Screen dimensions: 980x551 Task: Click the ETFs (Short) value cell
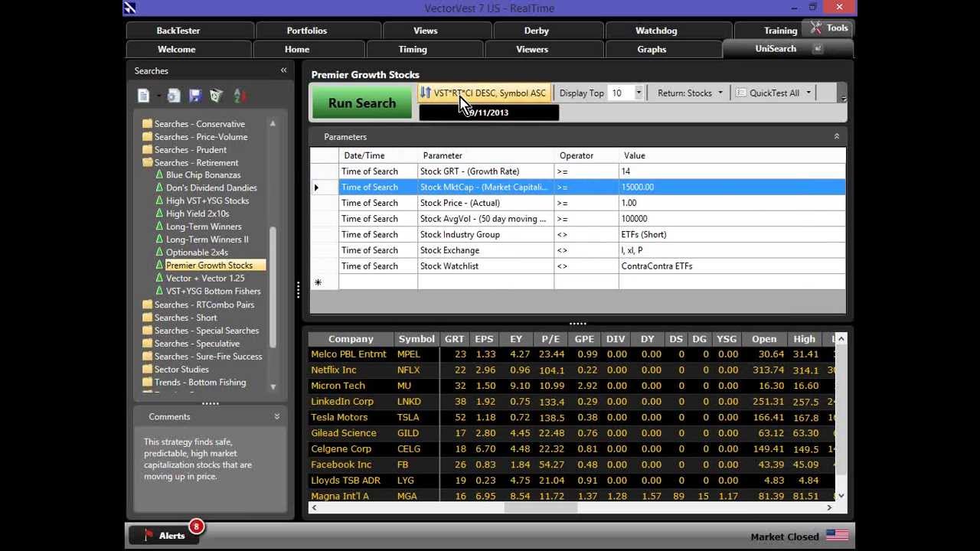tap(732, 235)
